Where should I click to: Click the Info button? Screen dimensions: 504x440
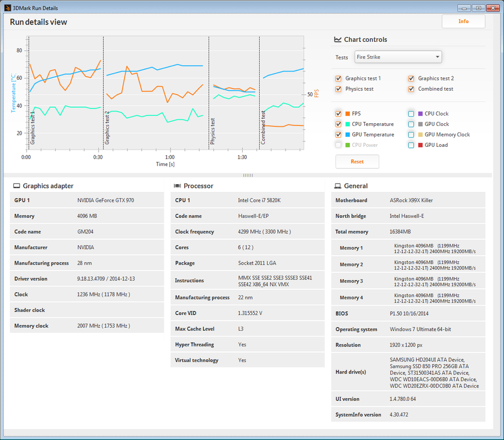point(463,21)
